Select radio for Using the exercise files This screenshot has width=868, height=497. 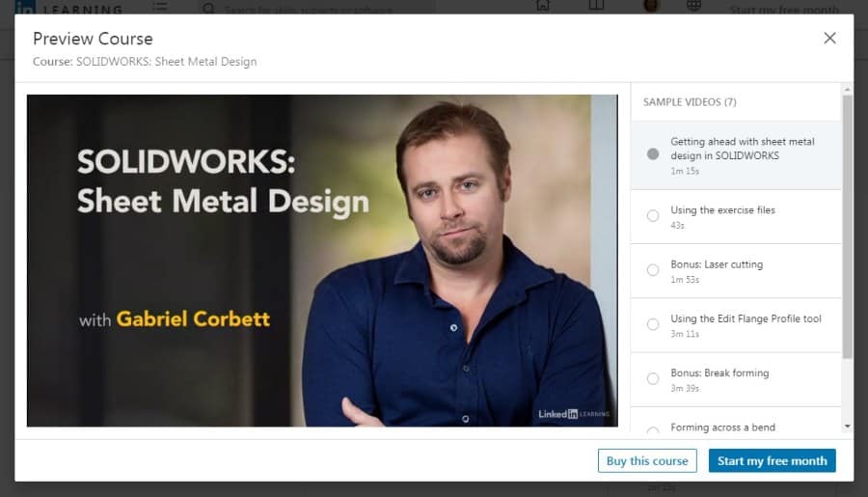653,215
